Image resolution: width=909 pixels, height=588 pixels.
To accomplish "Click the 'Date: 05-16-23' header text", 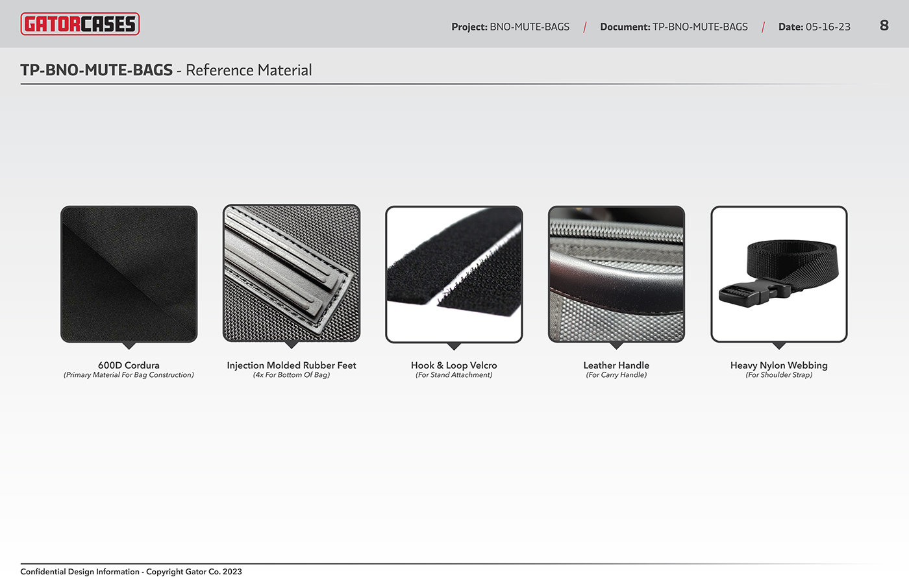I will 814,27.
